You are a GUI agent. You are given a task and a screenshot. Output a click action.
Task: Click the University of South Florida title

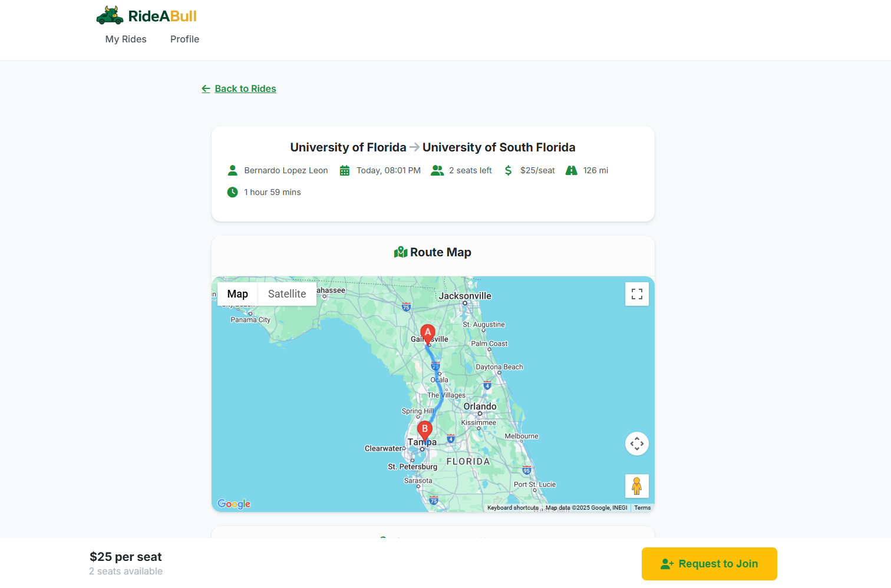499,147
